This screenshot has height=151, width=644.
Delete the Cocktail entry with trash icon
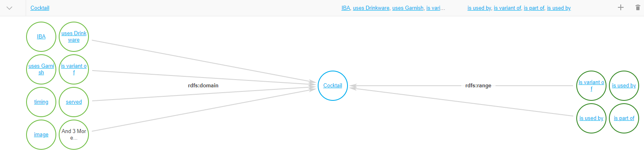tap(638, 7)
